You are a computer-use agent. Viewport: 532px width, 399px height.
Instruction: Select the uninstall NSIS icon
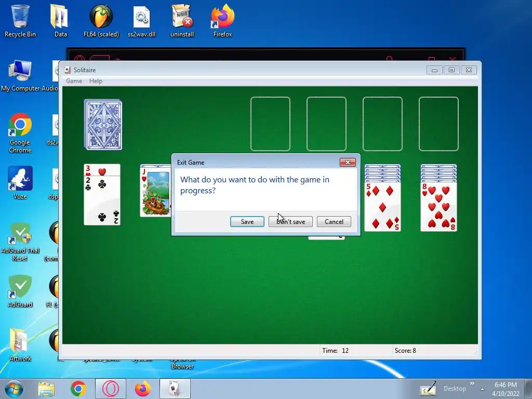[182, 20]
